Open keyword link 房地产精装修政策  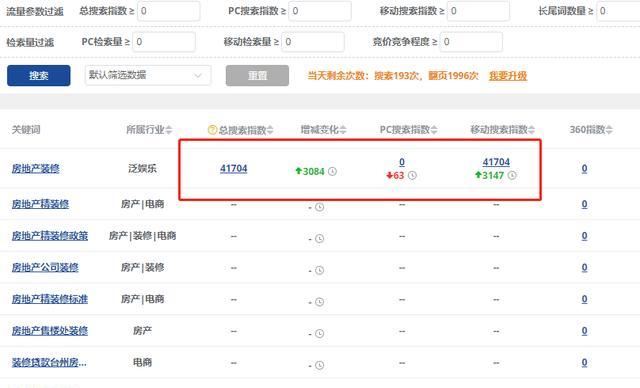click(x=50, y=236)
